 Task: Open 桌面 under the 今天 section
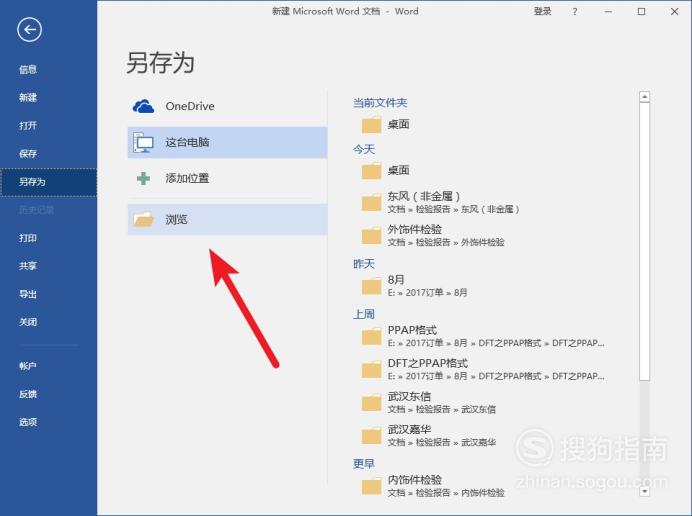tap(398, 170)
